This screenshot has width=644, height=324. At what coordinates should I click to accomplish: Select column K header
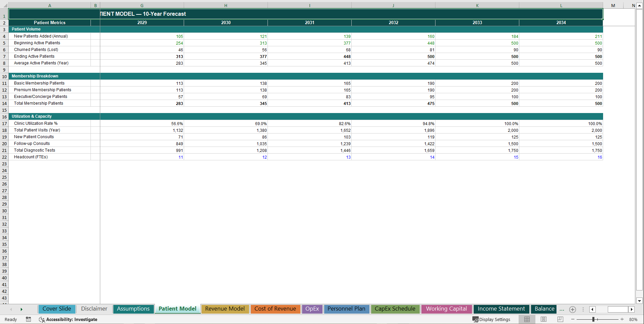click(x=477, y=5)
